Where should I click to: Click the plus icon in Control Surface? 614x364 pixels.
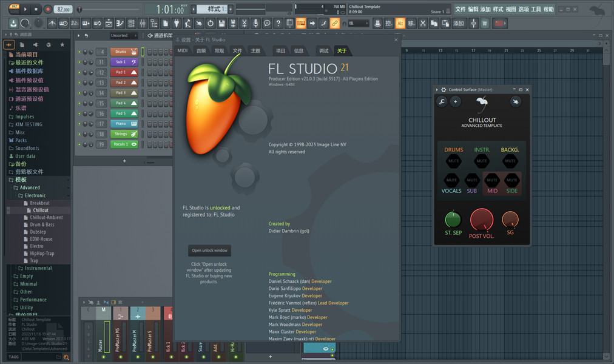point(456,101)
